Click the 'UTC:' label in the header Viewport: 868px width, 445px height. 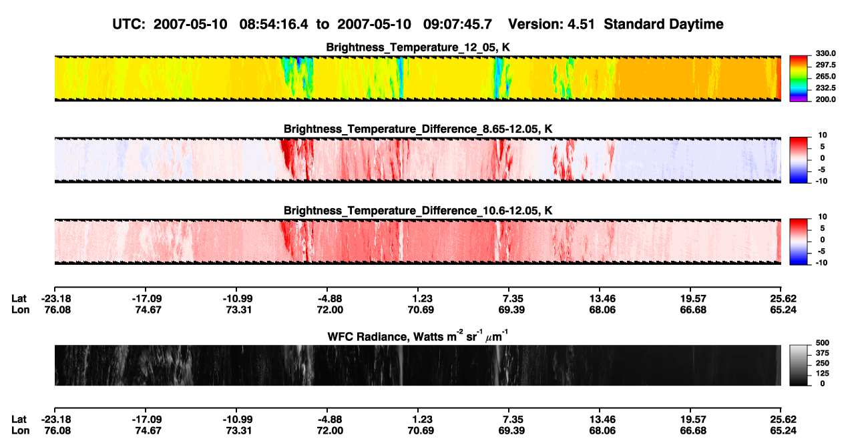tap(129, 25)
